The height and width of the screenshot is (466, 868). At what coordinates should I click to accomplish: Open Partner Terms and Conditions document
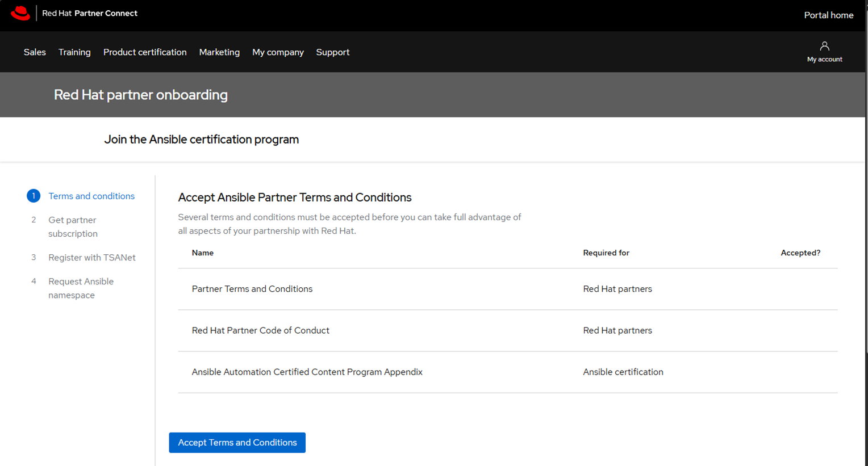pos(252,289)
